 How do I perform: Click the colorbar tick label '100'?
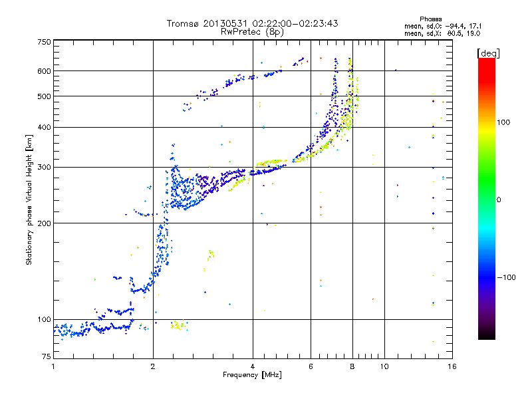point(503,122)
